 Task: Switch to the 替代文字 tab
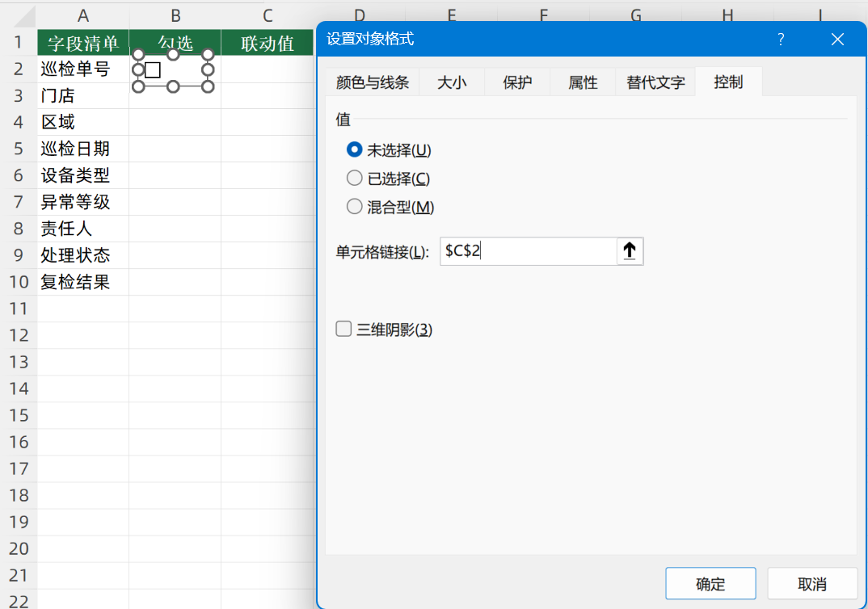(x=655, y=82)
